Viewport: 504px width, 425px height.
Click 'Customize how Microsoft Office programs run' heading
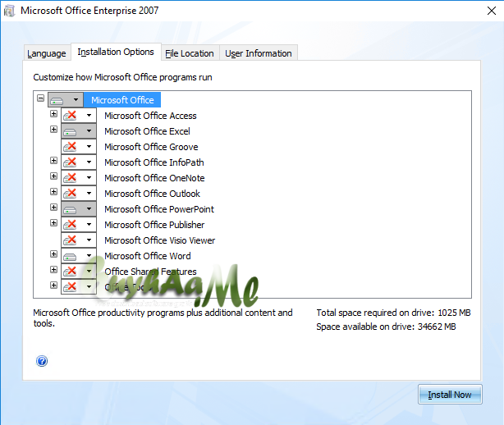click(x=122, y=77)
